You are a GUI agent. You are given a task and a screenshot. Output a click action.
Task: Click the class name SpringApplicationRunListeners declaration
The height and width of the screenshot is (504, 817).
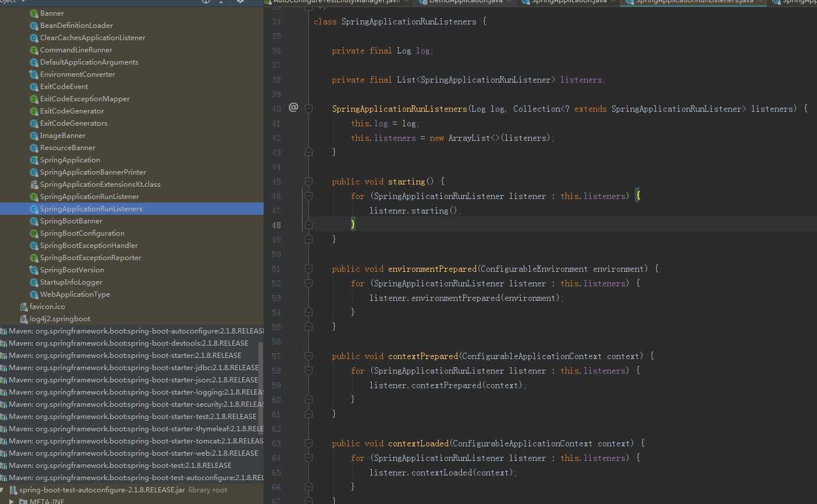coord(408,22)
